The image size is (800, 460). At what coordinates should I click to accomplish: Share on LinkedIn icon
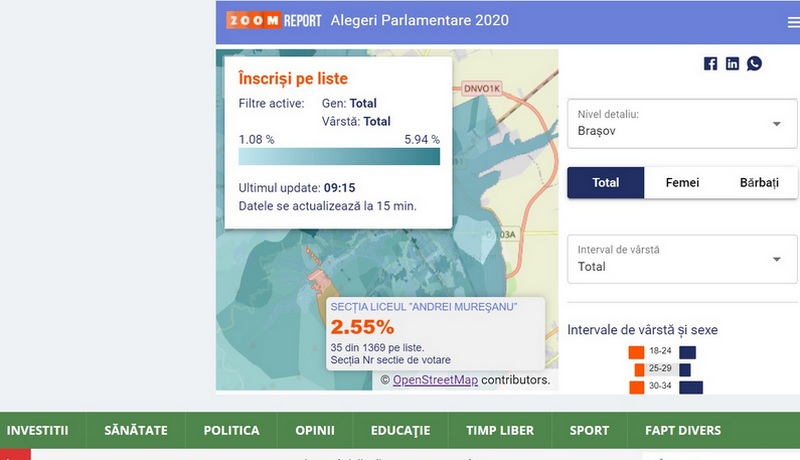pyautogui.click(x=733, y=64)
